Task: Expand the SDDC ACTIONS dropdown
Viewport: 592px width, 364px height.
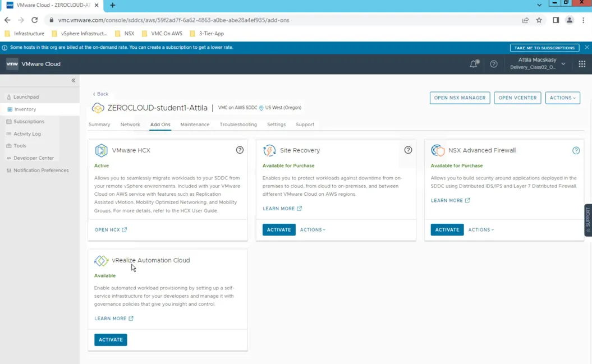Action: (563, 98)
